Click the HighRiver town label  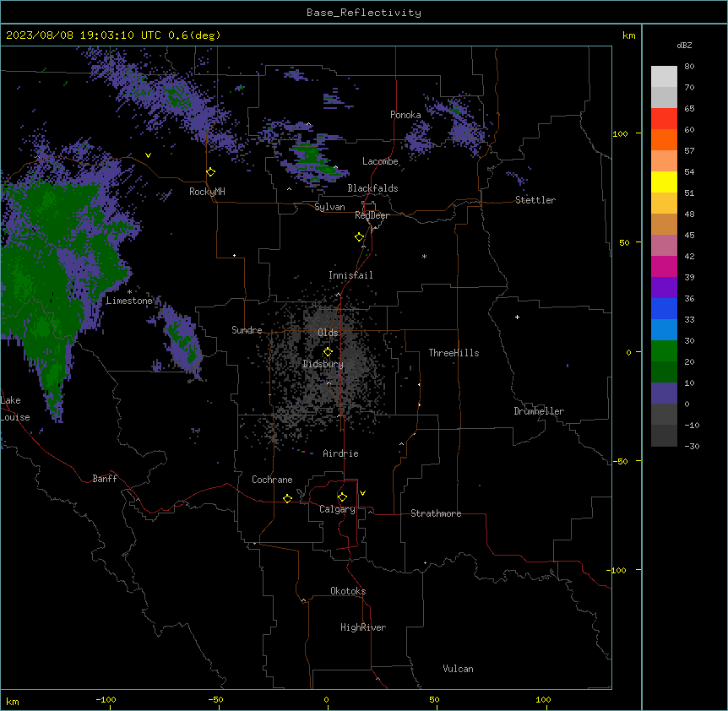pyautogui.click(x=363, y=627)
